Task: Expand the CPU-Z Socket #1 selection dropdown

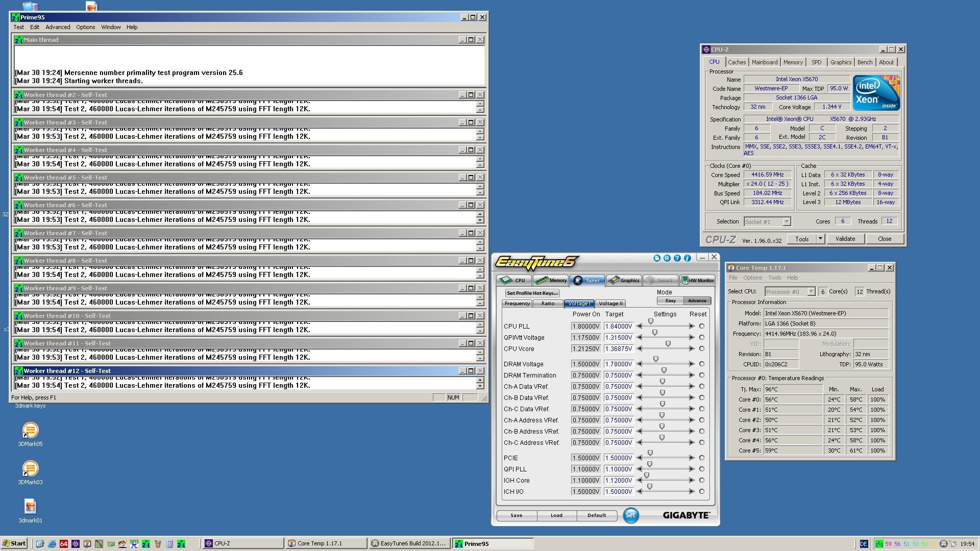Action: pos(787,222)
